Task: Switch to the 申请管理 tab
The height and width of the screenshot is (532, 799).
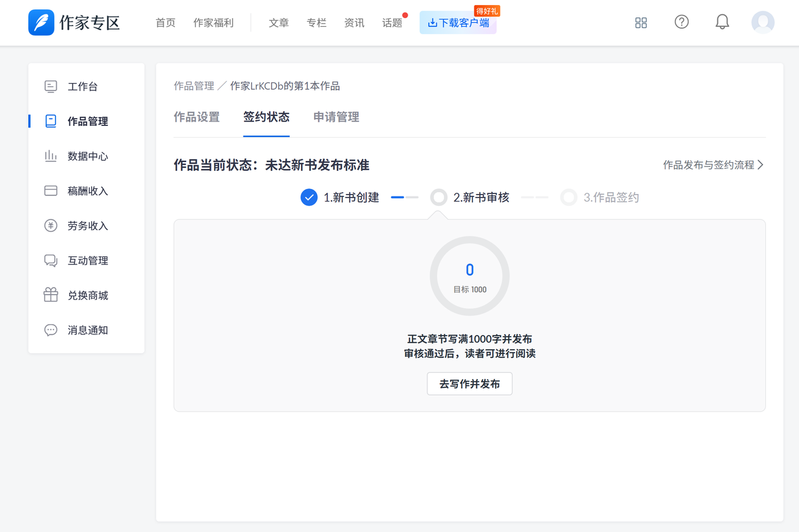Action: tap(336, 117)
